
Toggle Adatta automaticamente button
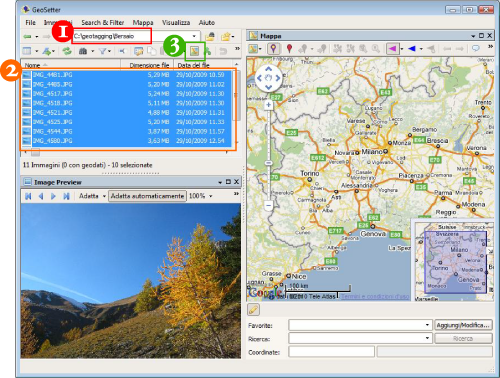(147, 196)
